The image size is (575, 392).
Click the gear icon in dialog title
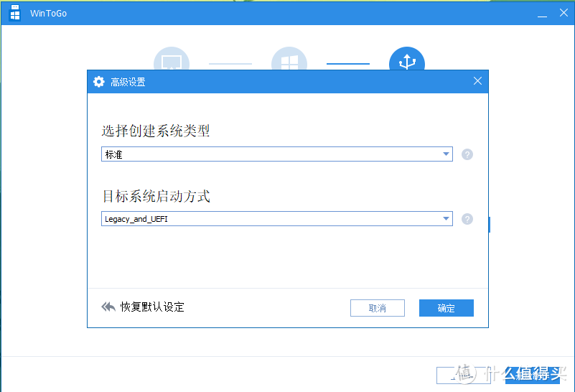[98, 82]
